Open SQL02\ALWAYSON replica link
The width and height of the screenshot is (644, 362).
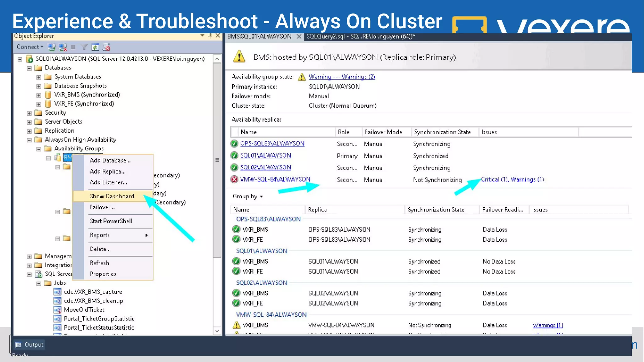pyautogui.click(x=266, y=167)
